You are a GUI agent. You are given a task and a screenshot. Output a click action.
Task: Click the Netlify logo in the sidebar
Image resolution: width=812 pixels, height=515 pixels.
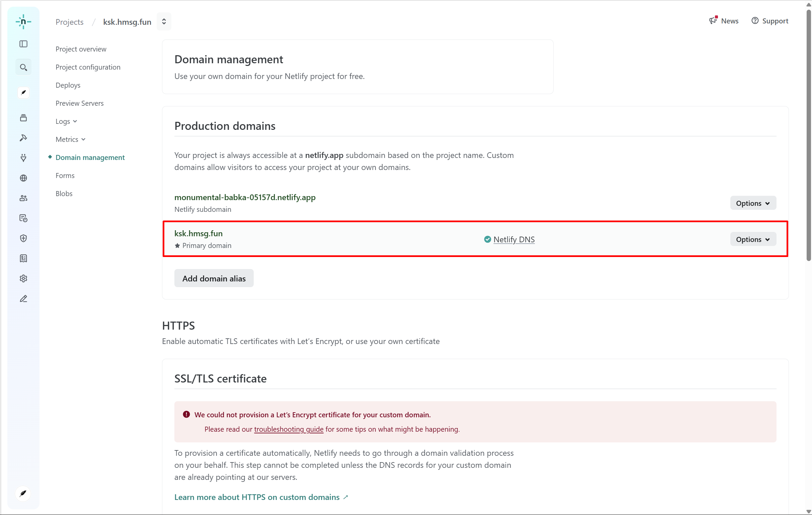pos(23,21)
